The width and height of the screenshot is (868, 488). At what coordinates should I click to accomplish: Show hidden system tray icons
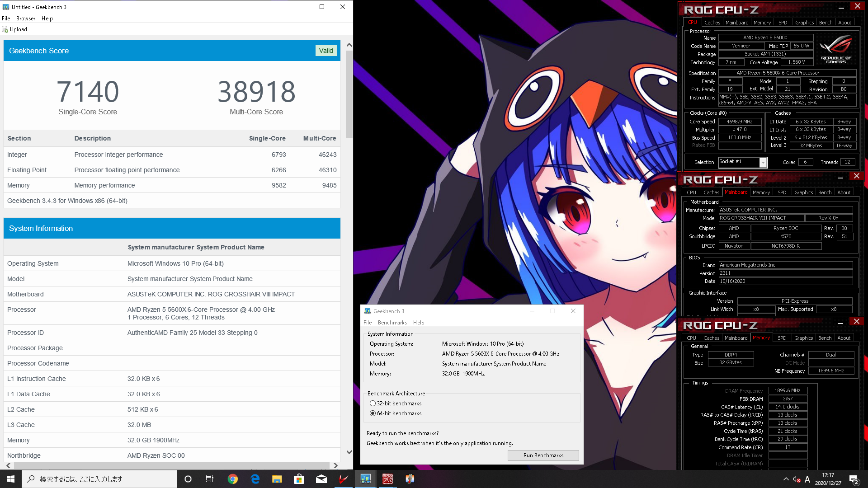(x=786, y=479)
